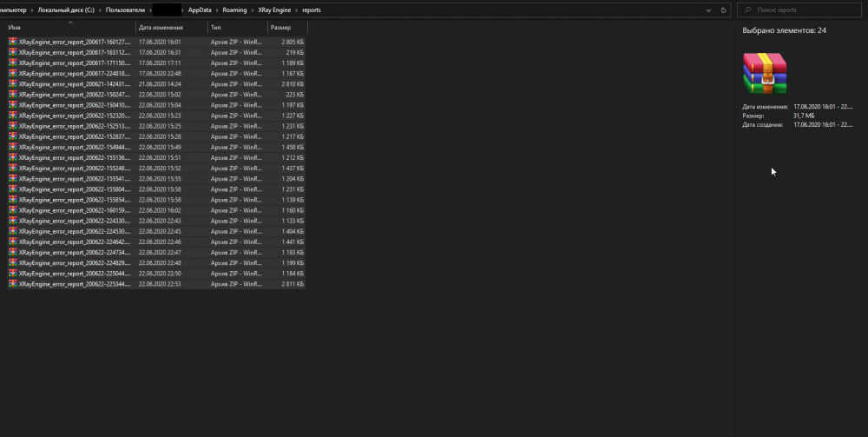
Task: Click the archive icon of report 200622-225344
Action: (13, 283)
